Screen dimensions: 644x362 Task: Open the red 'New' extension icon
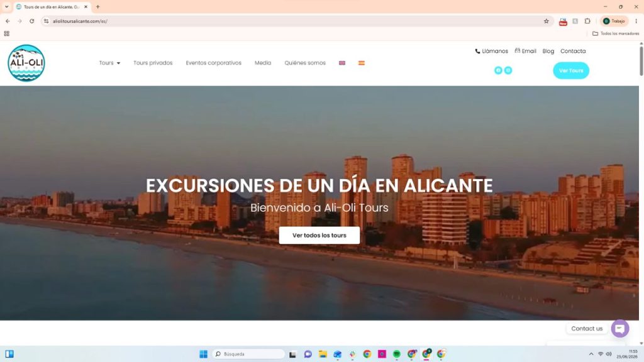coord(563,21)
